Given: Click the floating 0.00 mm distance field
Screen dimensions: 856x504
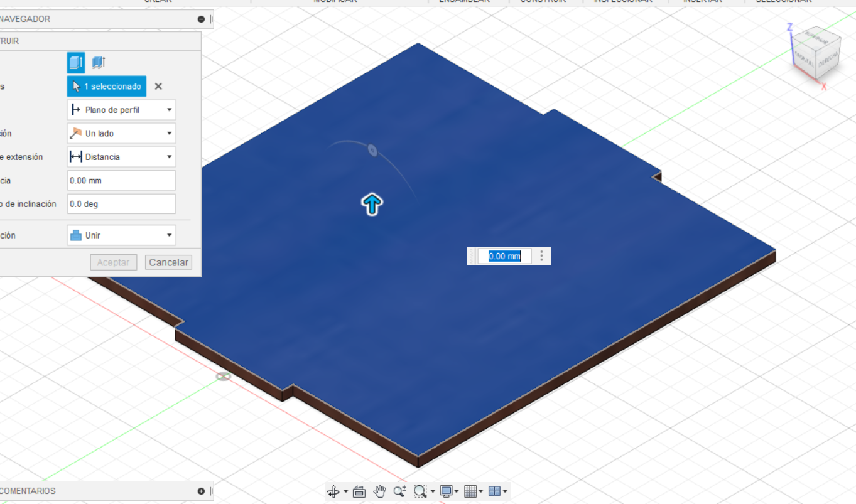Looking at the screenshot, I should coord(504,255).
